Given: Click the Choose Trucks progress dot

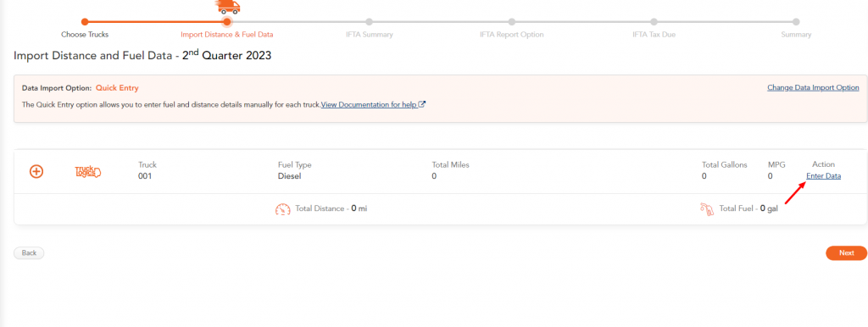Looking at the screenshot, I should click(85, 21).
